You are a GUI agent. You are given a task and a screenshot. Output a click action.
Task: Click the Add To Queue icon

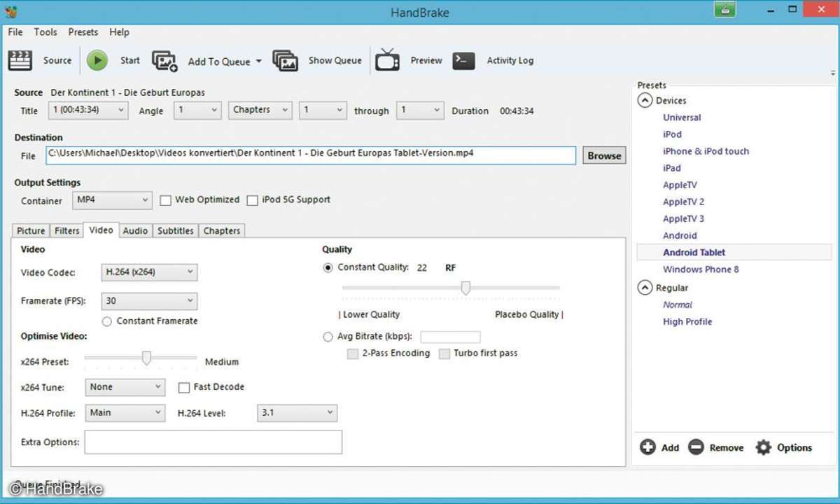tap(164, 61)
